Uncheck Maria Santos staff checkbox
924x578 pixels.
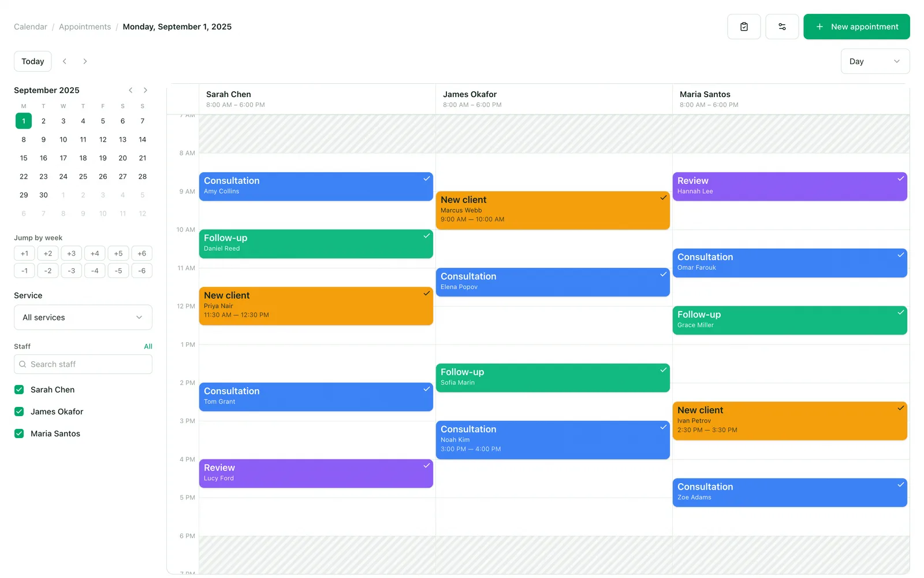pyautogui.click(x=19, y=433)
